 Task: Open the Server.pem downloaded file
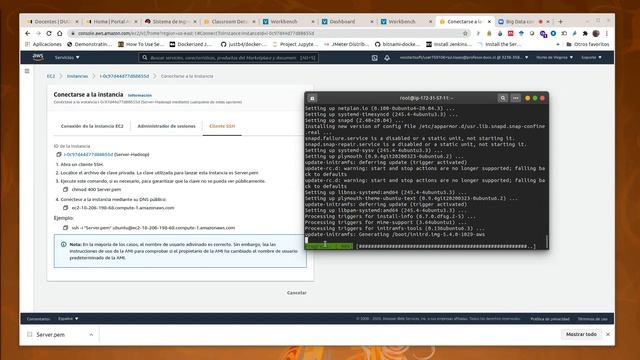click(51, 335)
